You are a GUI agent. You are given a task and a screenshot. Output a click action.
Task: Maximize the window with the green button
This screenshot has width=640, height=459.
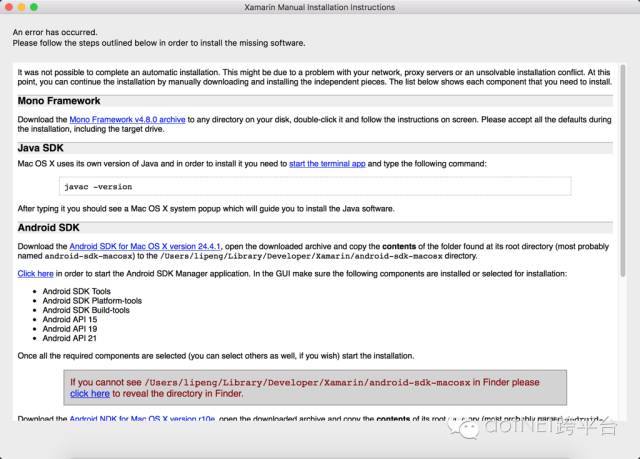tap(34, 7)
